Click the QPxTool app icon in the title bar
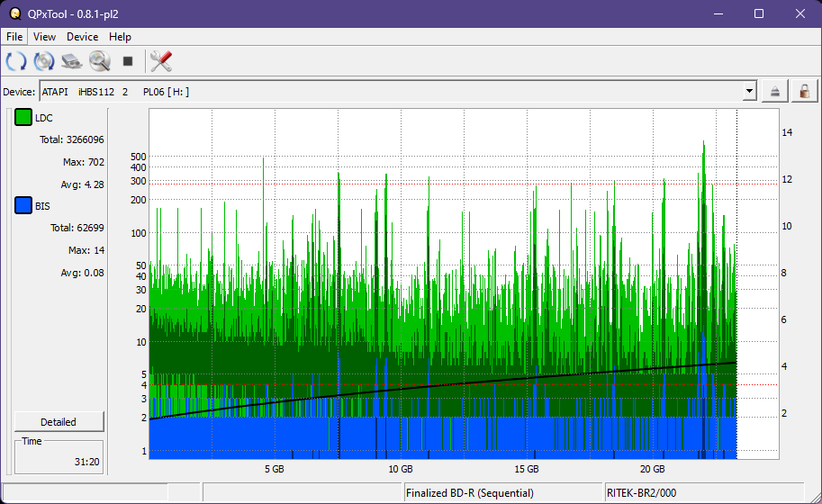822x504 pixels. pyautogui.click(x=14, y=13)
